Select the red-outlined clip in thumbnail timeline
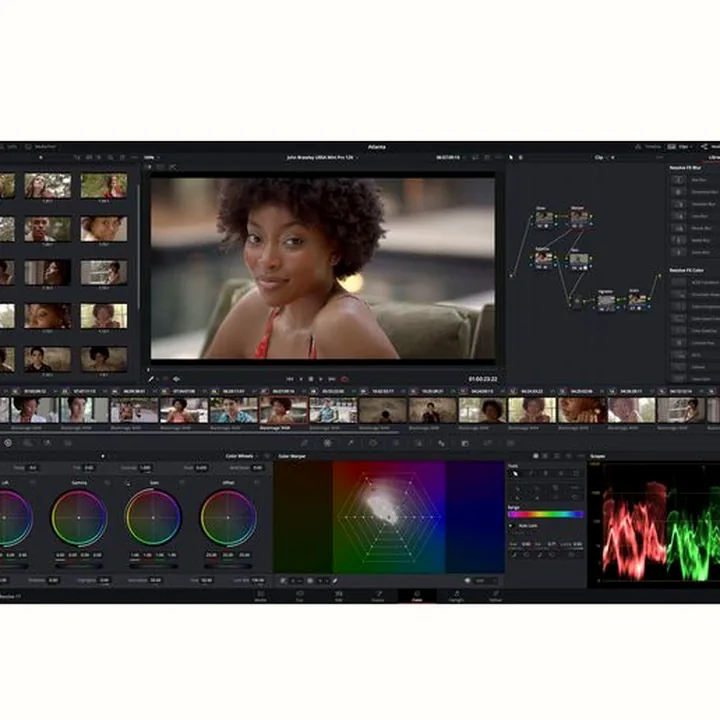The height and width of the screenshot is (720, 720). (283, 410)
